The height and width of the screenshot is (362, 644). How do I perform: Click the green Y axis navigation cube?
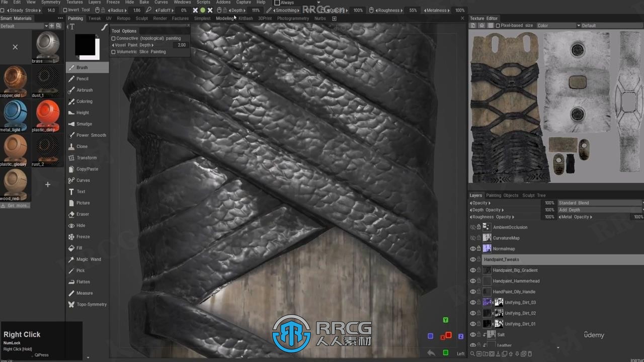(445, 320)
